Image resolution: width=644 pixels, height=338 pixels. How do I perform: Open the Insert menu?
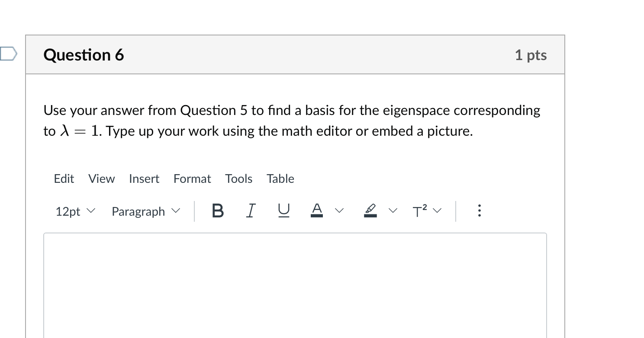tap(144, 179)
